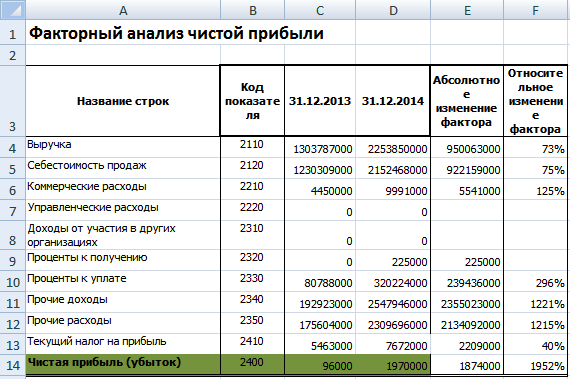Image resolution: width=570 pixels, height=379 pixels.
Task: Click the 'Название строк' header cell
Action: [123, 101]
